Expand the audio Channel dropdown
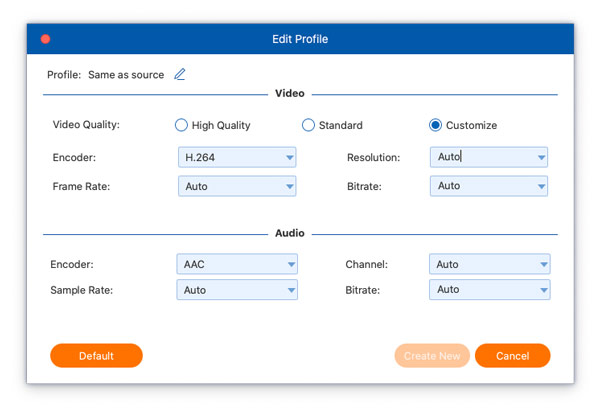This screenshot has width=600, height=413. [490, 265]
